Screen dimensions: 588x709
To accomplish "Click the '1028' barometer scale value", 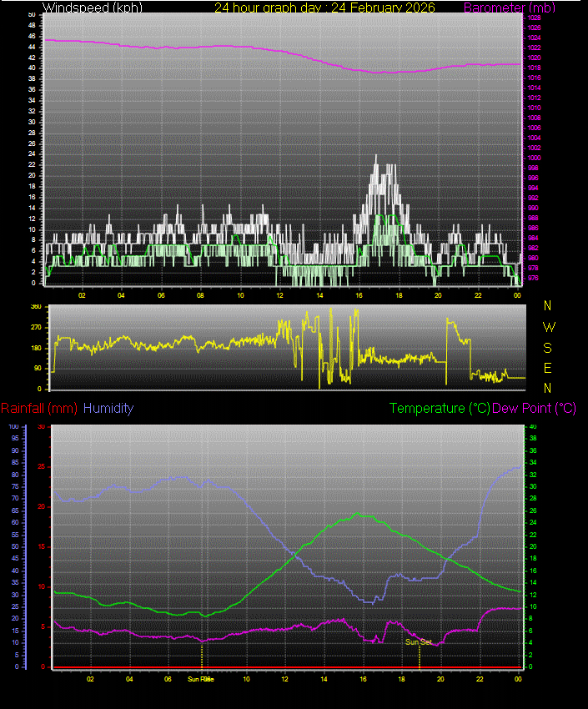I will [x=534, y=18].
